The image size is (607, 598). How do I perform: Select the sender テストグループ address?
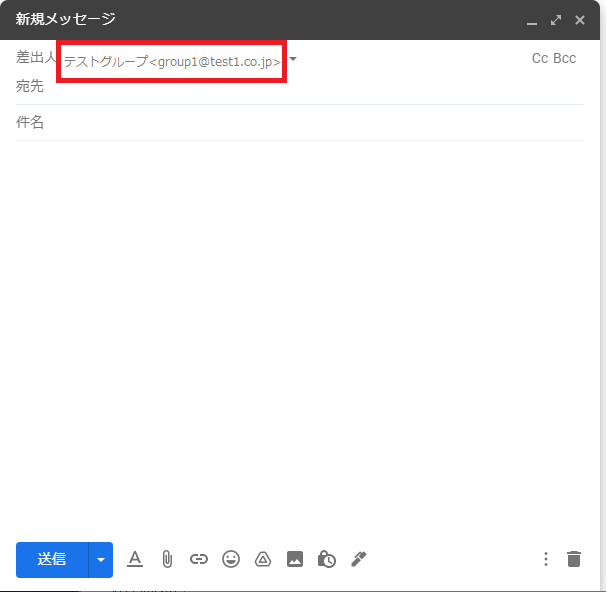click(172, 62)
